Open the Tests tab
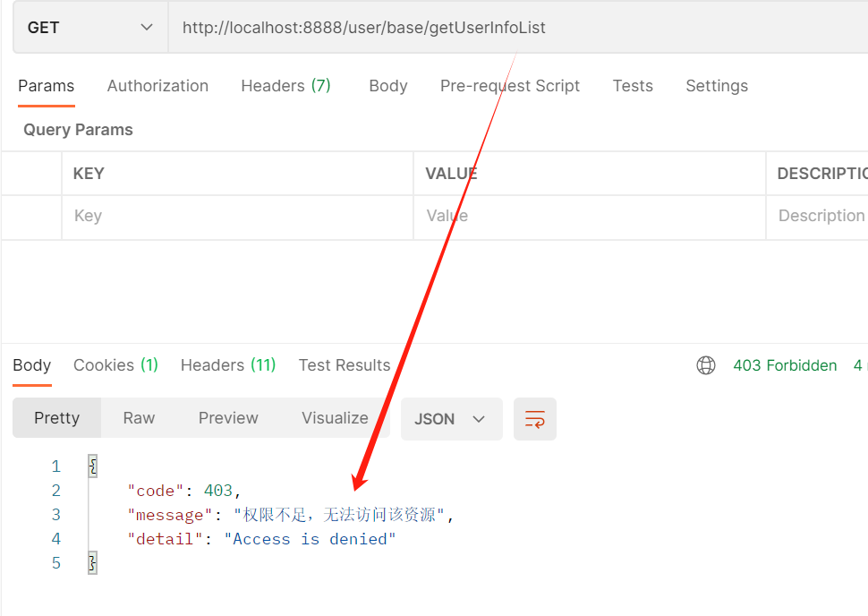 632,85
